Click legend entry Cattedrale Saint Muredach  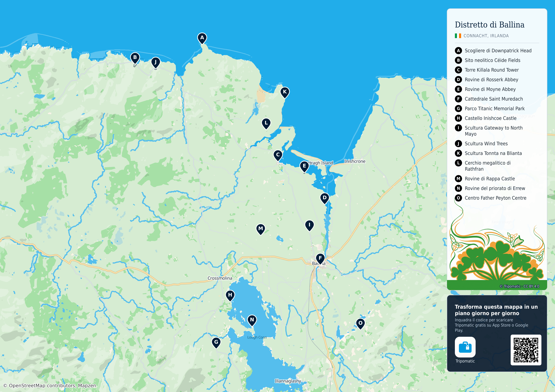(489, 99)
